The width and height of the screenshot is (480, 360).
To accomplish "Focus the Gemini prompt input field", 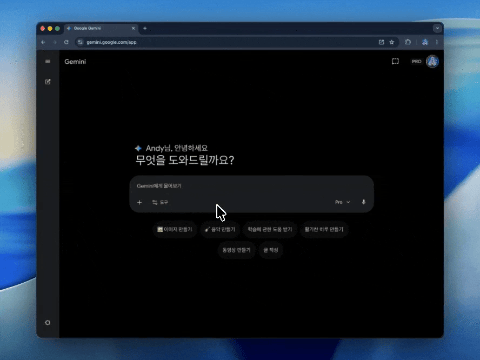I will coord(251,186).
